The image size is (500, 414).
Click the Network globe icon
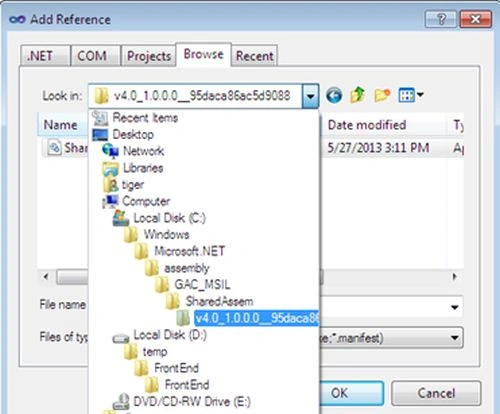pos(110,151)
